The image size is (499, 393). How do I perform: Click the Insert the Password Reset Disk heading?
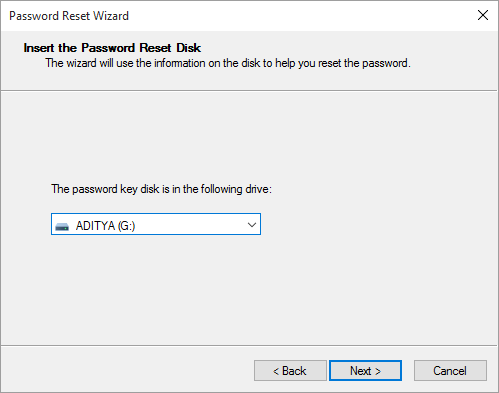coord(112,48)
